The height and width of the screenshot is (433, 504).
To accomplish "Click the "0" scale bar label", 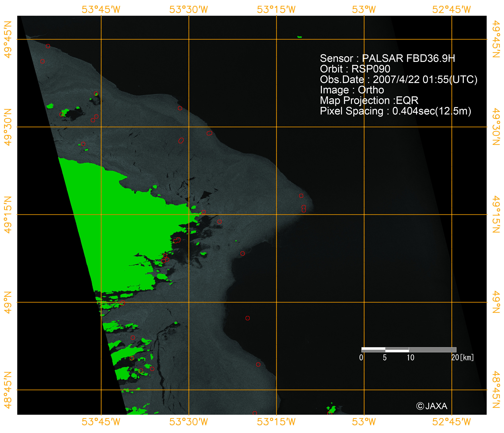I will tap(361, 357).
